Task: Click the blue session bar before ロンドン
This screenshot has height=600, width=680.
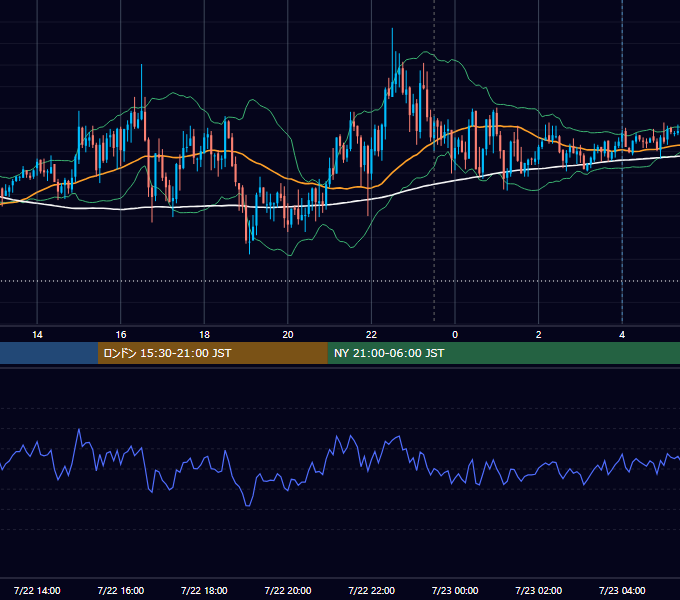Action: pos(49,353)
